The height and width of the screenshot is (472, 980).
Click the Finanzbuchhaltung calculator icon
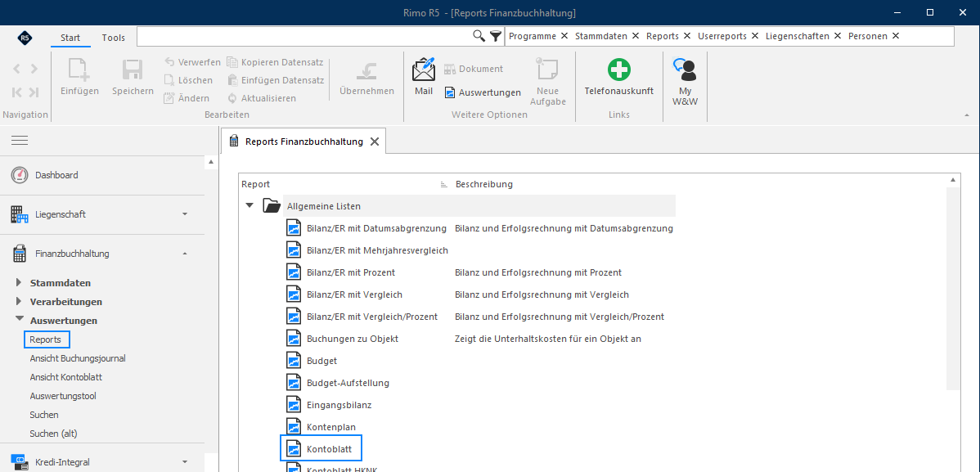tap(20, 254)
